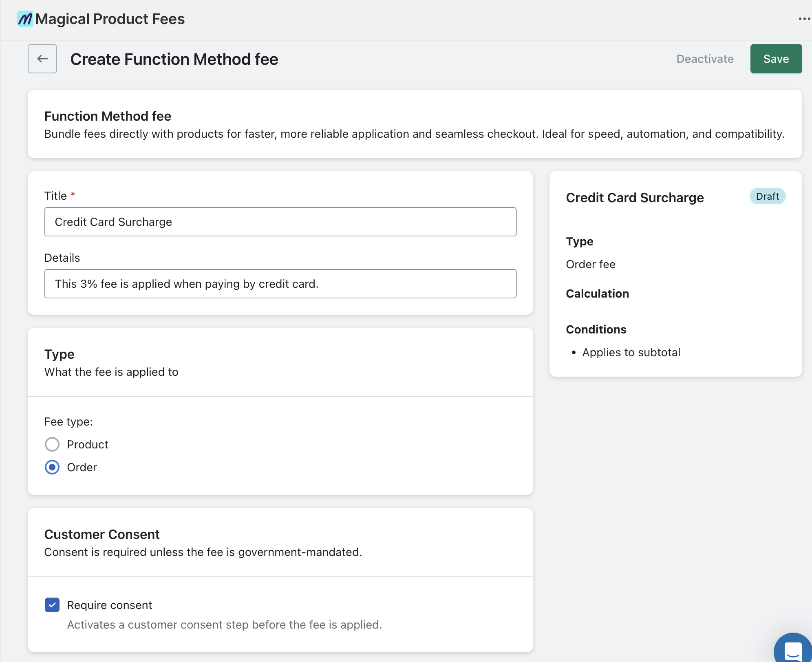The height and width of the screenshot is (662, 812).
Task: Click the Details description field
Action: 280,283
